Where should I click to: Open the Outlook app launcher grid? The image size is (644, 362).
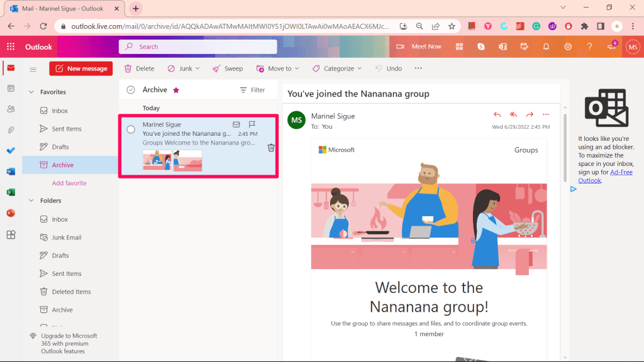tap(11, 47)
